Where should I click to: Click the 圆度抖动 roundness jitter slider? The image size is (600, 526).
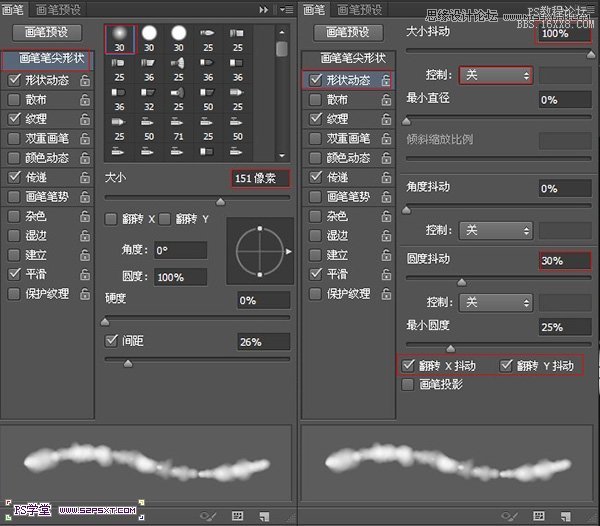point(499,278)
